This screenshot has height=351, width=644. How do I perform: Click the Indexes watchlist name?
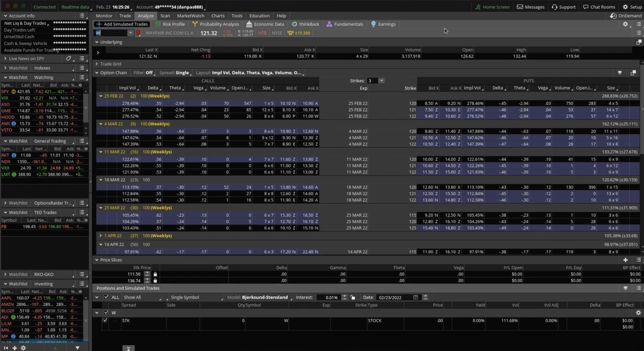(x=42, y=68)
